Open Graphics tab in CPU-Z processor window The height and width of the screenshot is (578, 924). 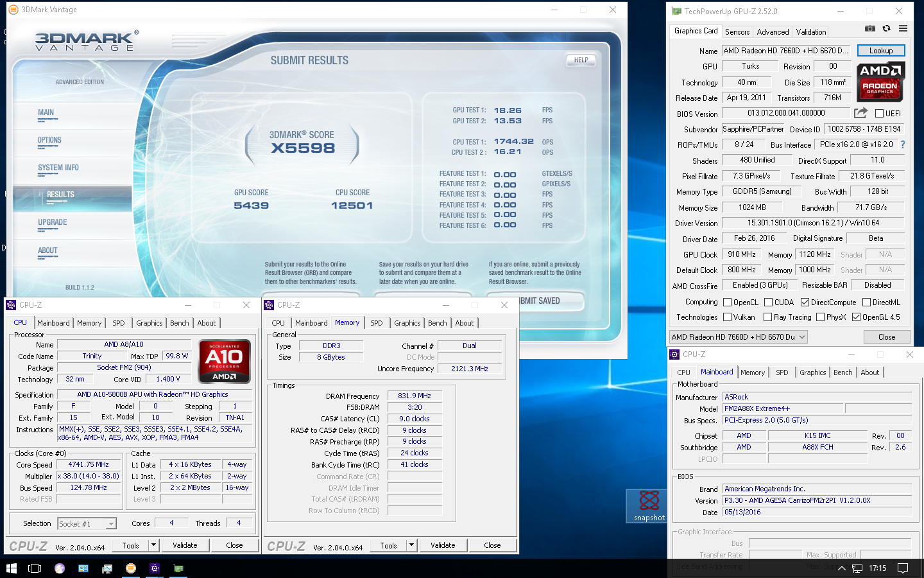click(150, 323)
